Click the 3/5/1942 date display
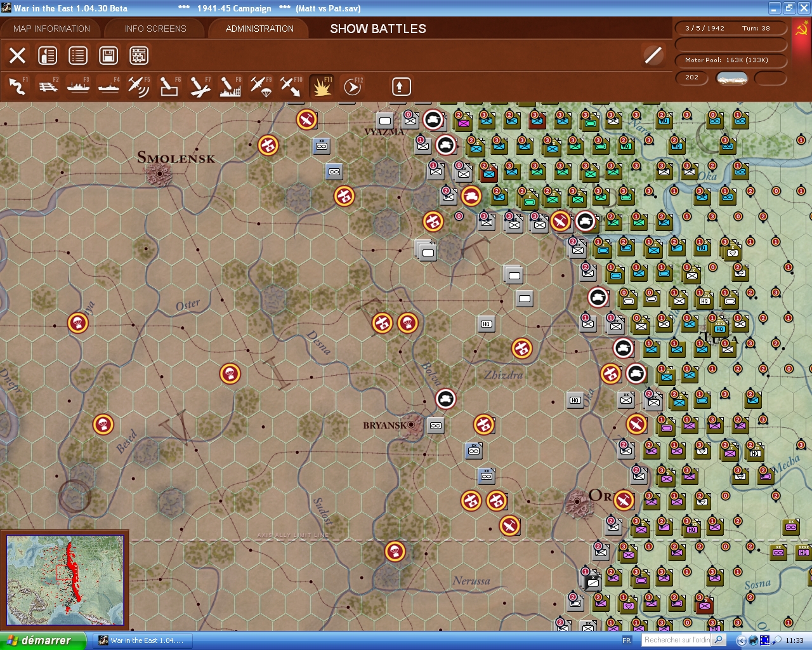 pos(705,28)
